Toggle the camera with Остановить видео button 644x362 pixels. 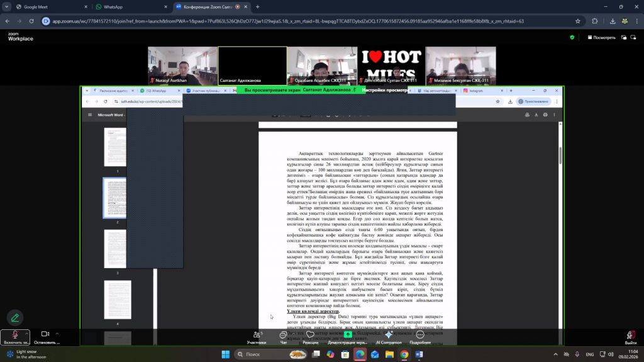[45, 334]
